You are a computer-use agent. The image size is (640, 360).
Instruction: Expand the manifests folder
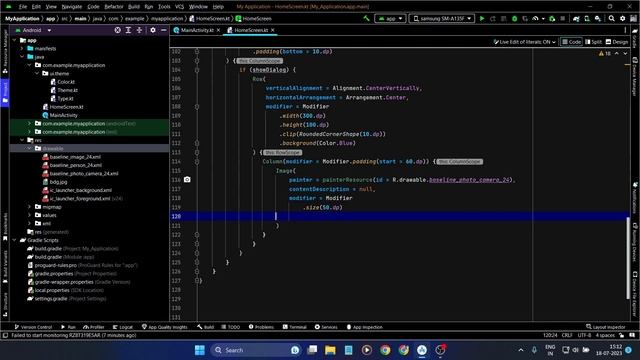coord(22,49)
